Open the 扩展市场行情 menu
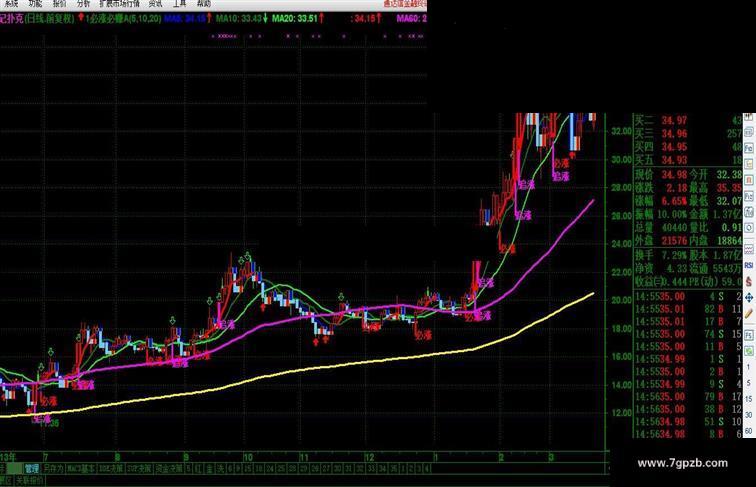Image resolution: width=756 pixels, height=487 pixels. click(x=119, y=3)
